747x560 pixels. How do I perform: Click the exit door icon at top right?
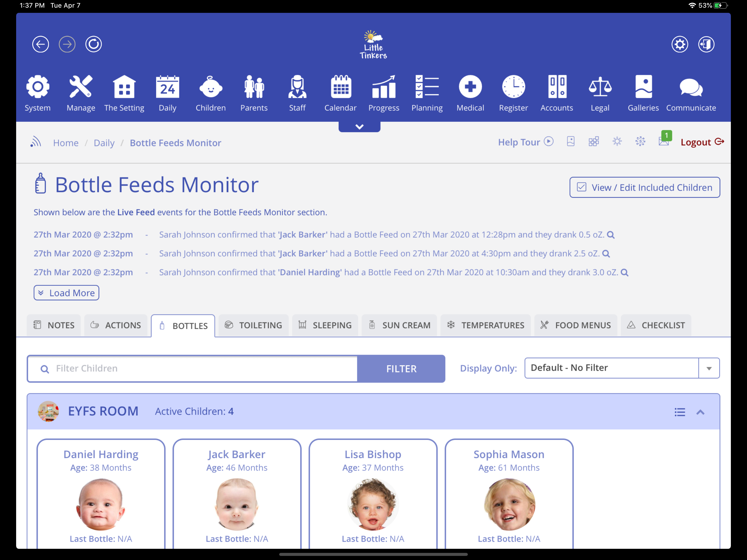point(707,44)
